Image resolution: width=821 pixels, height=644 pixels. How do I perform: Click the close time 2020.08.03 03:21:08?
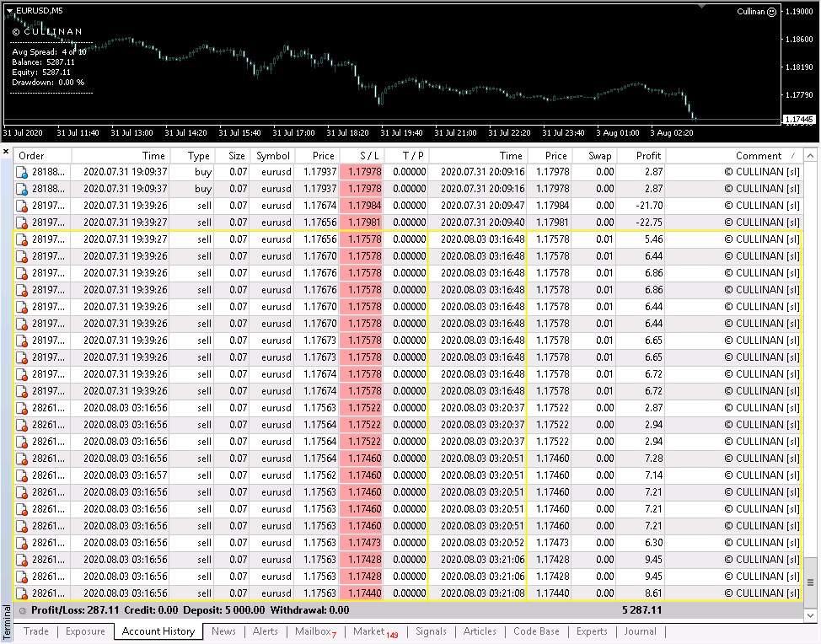482,593
